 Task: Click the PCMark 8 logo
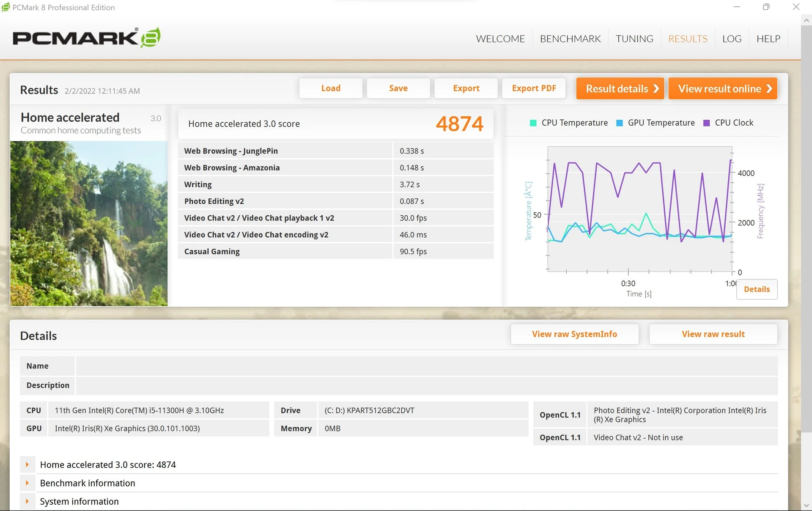point(87,38)
